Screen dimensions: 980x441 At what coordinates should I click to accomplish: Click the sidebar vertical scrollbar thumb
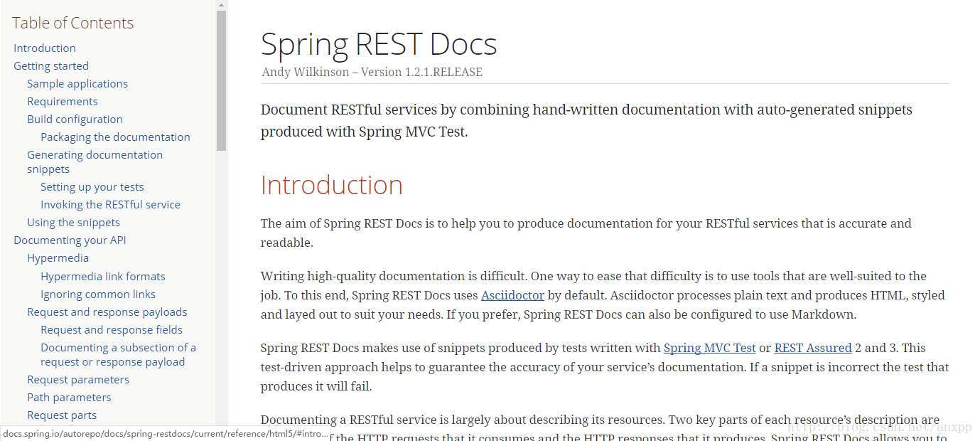[x=221, y=80]
